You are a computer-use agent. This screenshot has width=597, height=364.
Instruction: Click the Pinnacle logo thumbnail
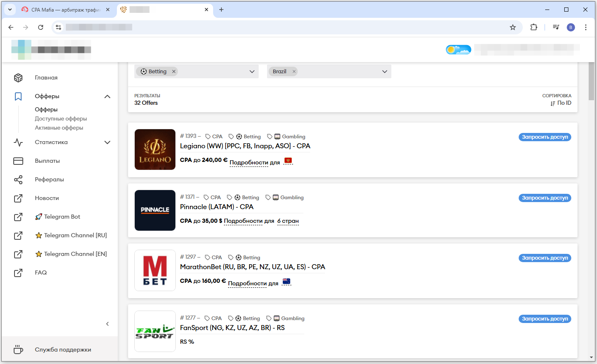[155, 210]
